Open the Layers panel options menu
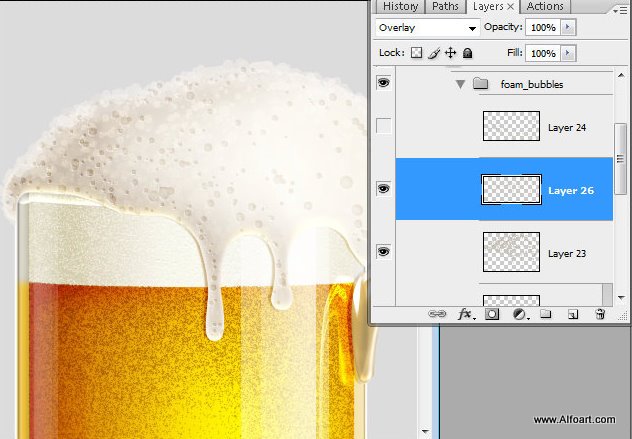This screenshot has width=632, height=439. [x=620, y=10]
